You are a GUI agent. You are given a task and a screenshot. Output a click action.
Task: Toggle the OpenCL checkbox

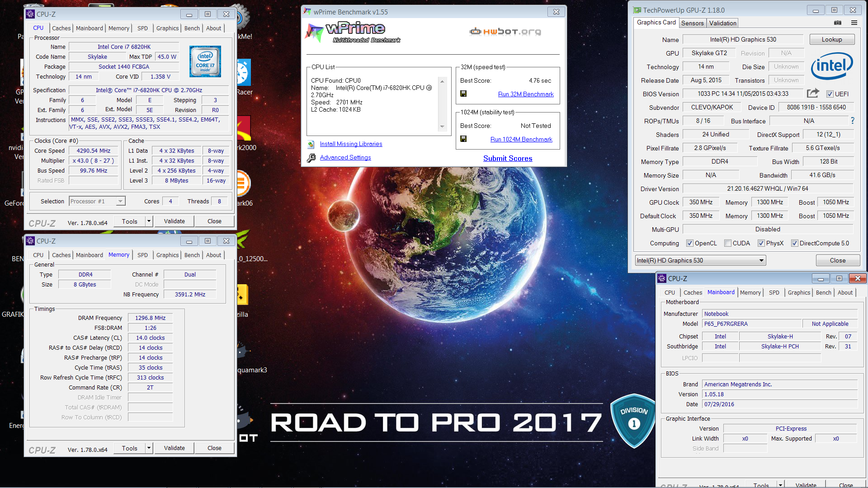689,243
